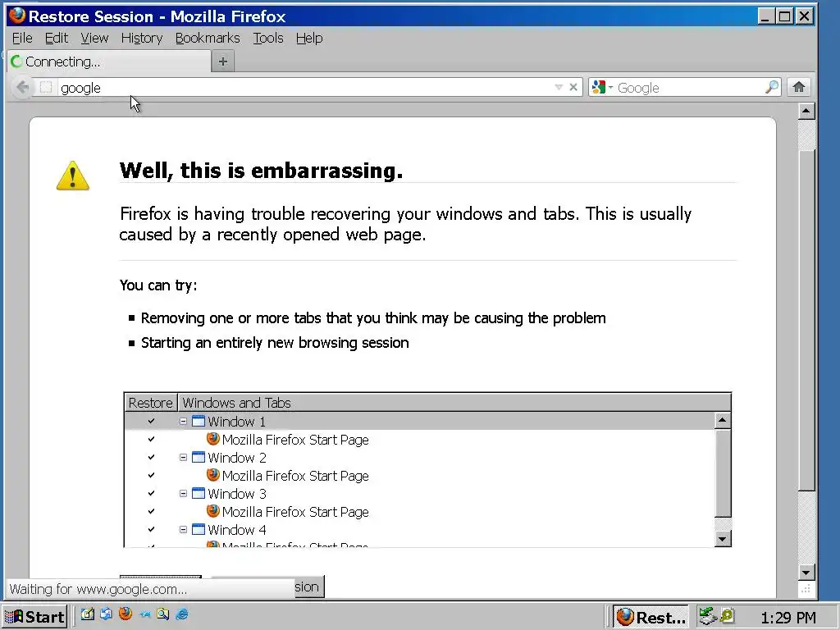The height and width of the screenshot is (630, 840).
Task: Open the History menu
Action: pos(141,38)
